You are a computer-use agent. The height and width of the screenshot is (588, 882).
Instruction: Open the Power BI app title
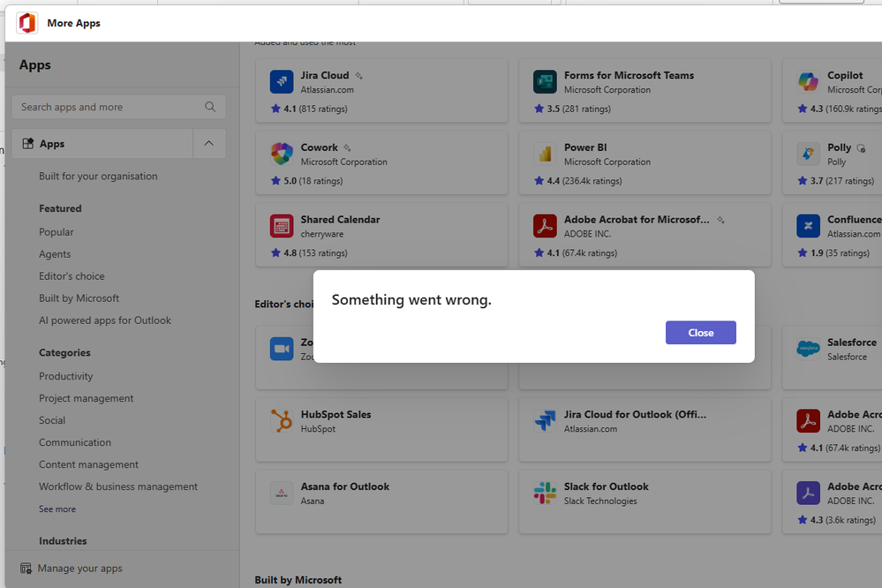[x=585, y=147]
